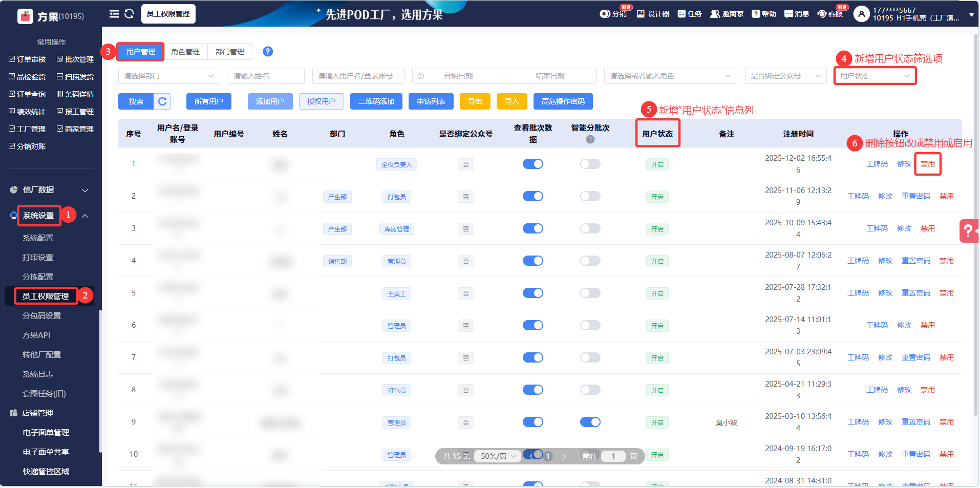Click the page refresh icon in header
The image size is (980, 488).
pyautogui.click(x=129, y=14)
